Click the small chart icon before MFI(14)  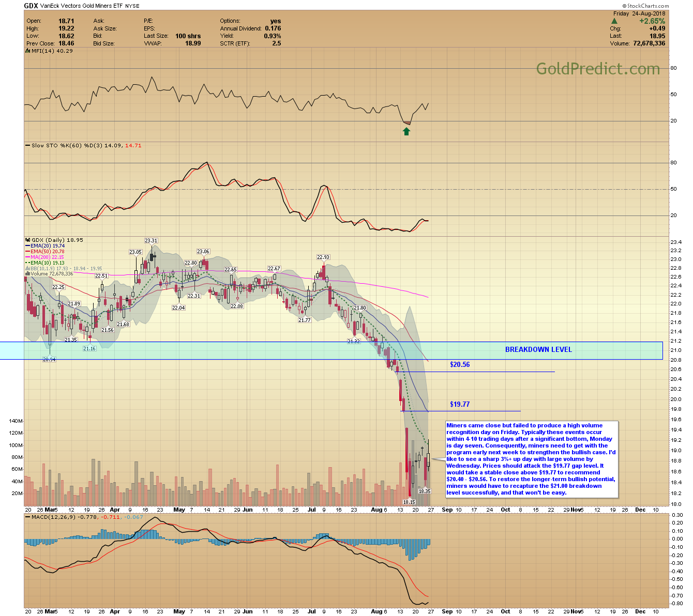(x=28, y=51)
